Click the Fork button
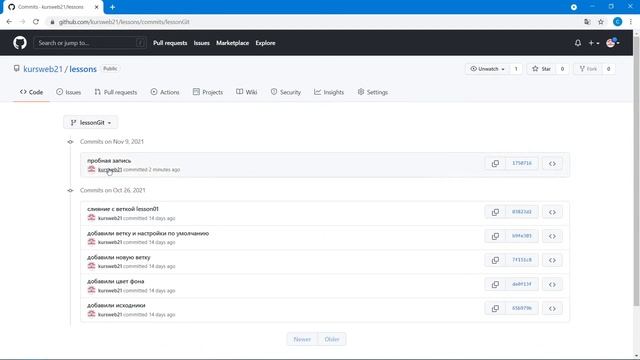 click(x=588, y=69)
